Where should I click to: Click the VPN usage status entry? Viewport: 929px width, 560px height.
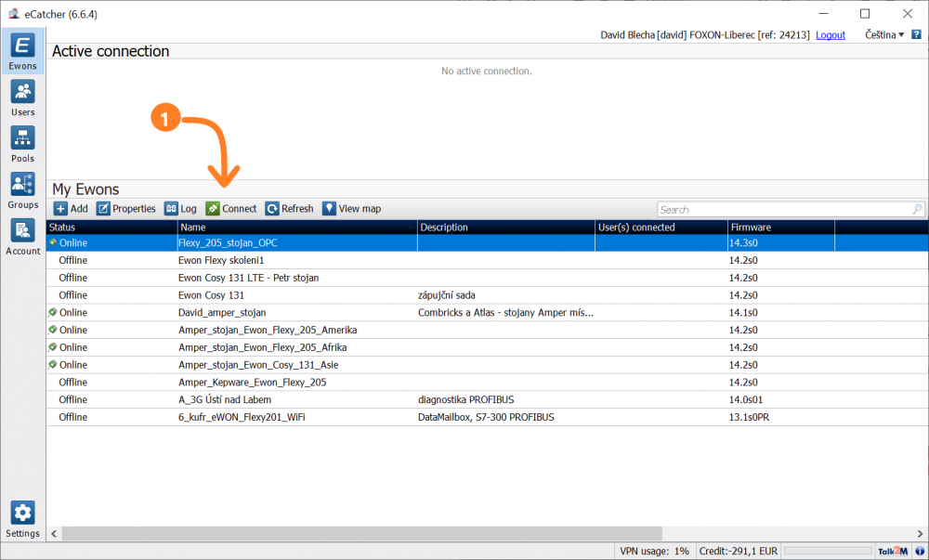tap(654, 551)
